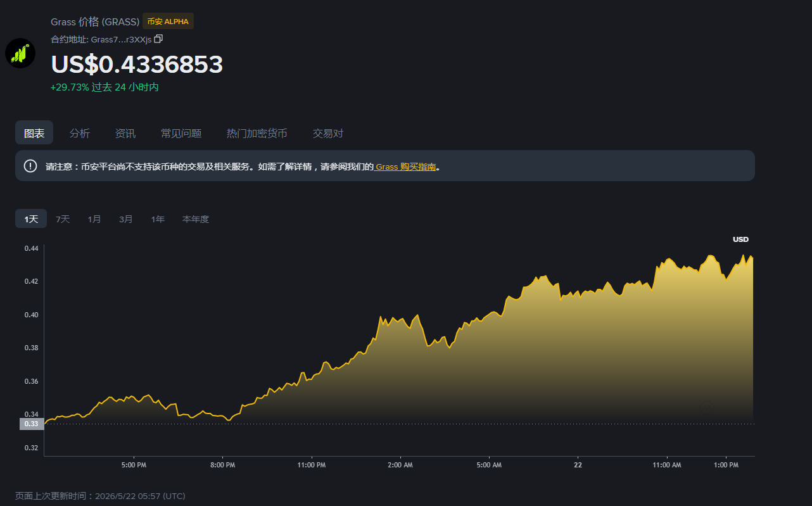Screen dimensions: 812x506
Task: Open the 图表 tab
Action: (x=34, y=133)
